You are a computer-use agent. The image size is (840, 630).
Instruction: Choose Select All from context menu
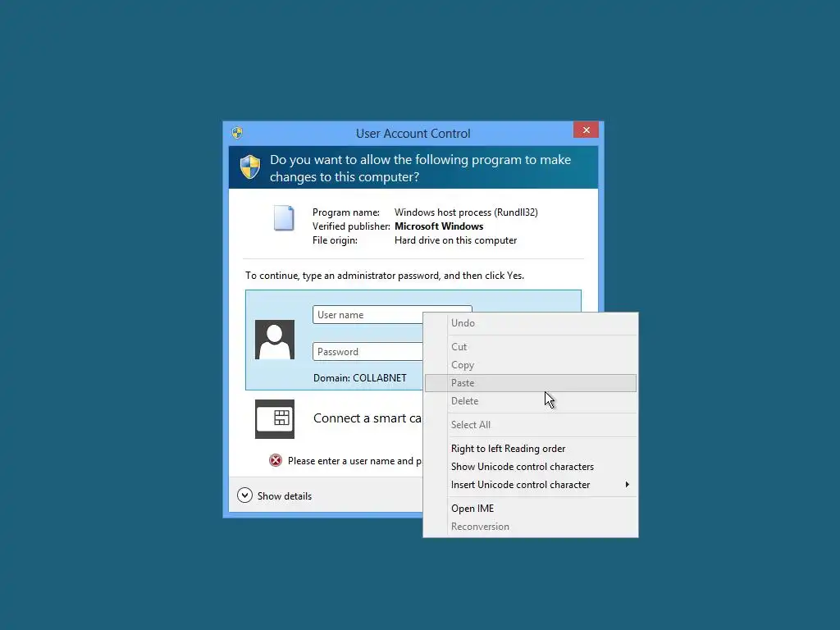(x=531, y=425)
